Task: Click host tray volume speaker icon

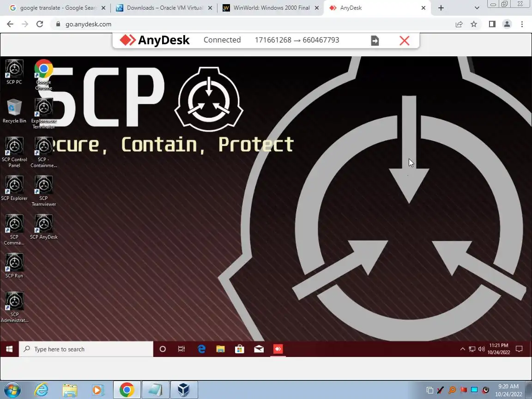Action: click(x=486, y=390)
